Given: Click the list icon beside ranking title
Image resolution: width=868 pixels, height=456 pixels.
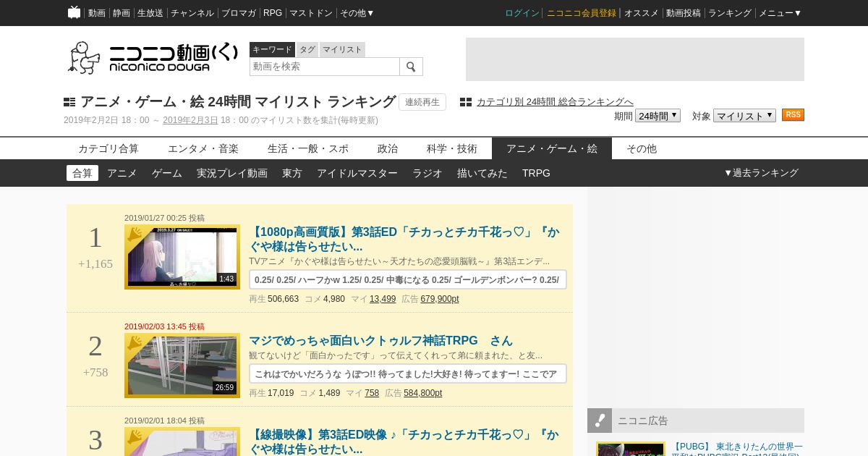Looking at the screenshot, I should 69,102.
